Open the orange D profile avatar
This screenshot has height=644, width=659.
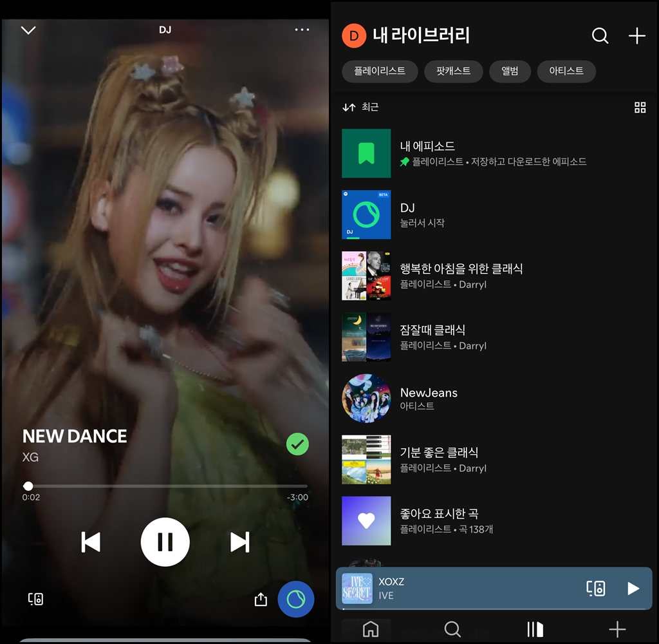[354, 36]
